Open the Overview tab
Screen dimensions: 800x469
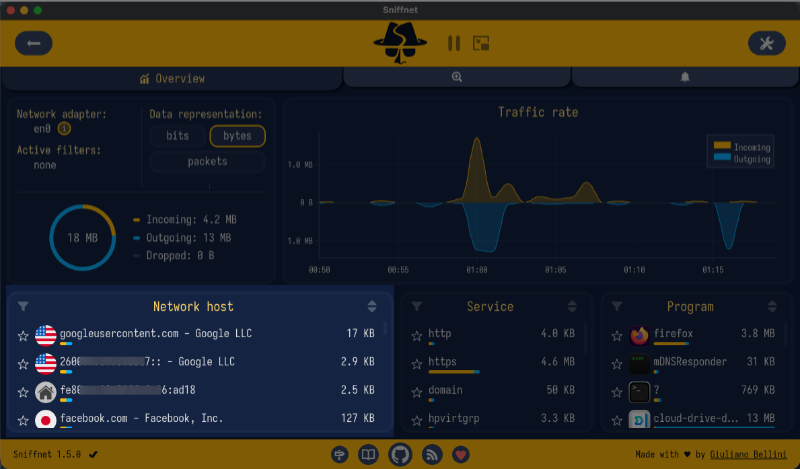(x=172, y=79)
